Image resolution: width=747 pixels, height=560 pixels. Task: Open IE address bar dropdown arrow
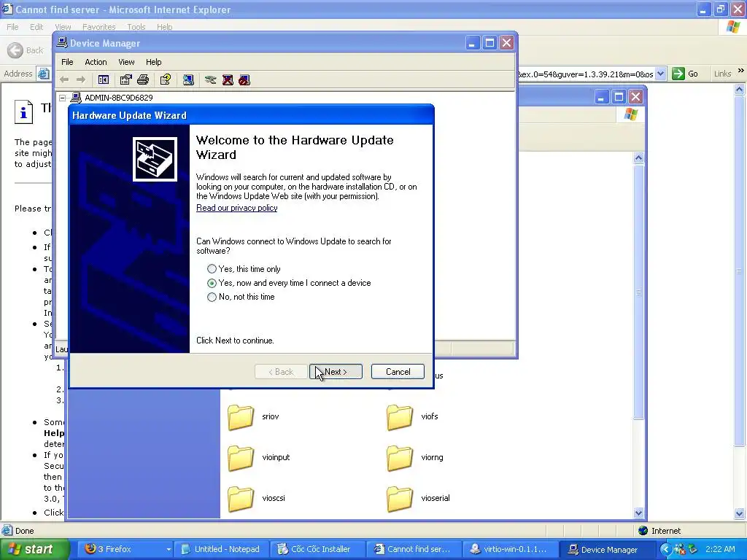(660, 74)
